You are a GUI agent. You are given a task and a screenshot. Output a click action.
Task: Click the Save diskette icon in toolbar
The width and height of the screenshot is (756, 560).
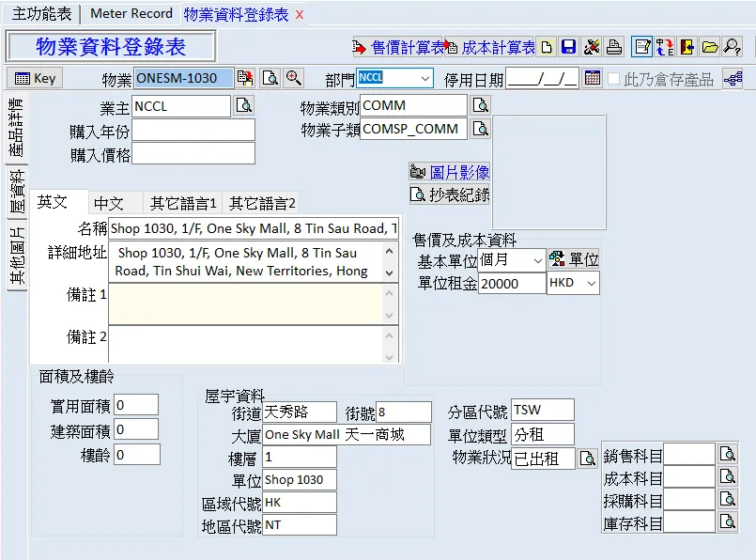[x=568, y=47]
